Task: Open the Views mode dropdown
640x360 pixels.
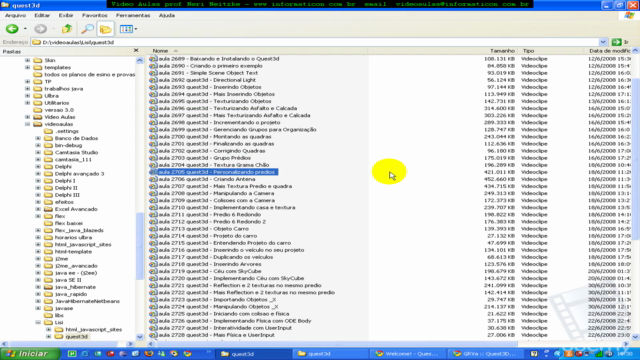Action: (128, 29)
